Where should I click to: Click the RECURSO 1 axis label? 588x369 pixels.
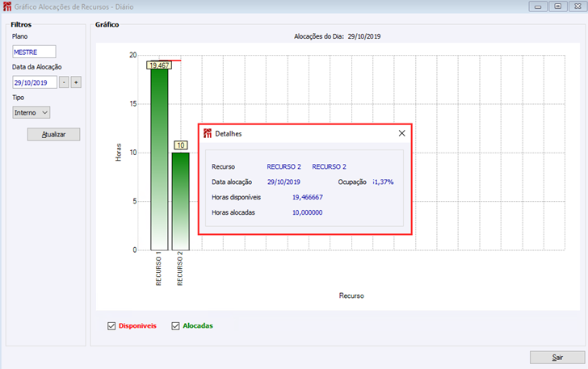pos(158,269)
